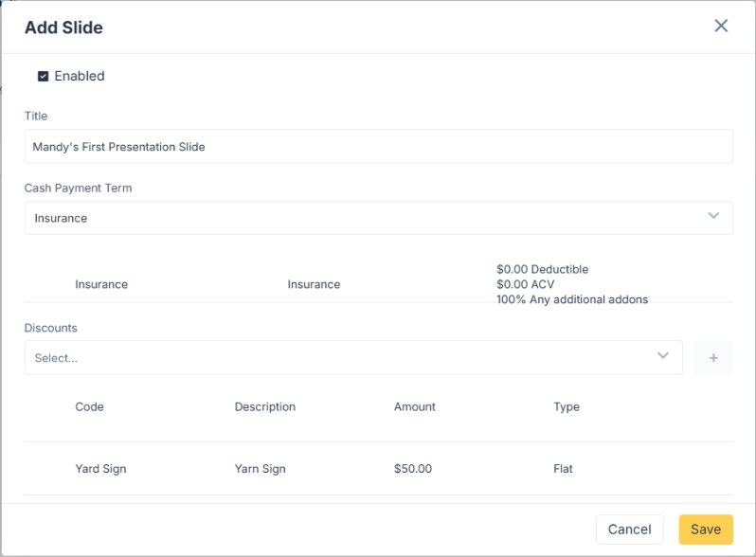Click the $50.00 amount cell
Screen dimensions: 756x557
tap(413, 469)
